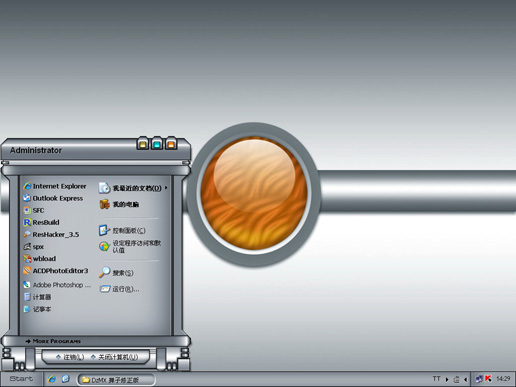Expand the recent documents submenu arrow
516x387 pixels.
coord(166,188)
